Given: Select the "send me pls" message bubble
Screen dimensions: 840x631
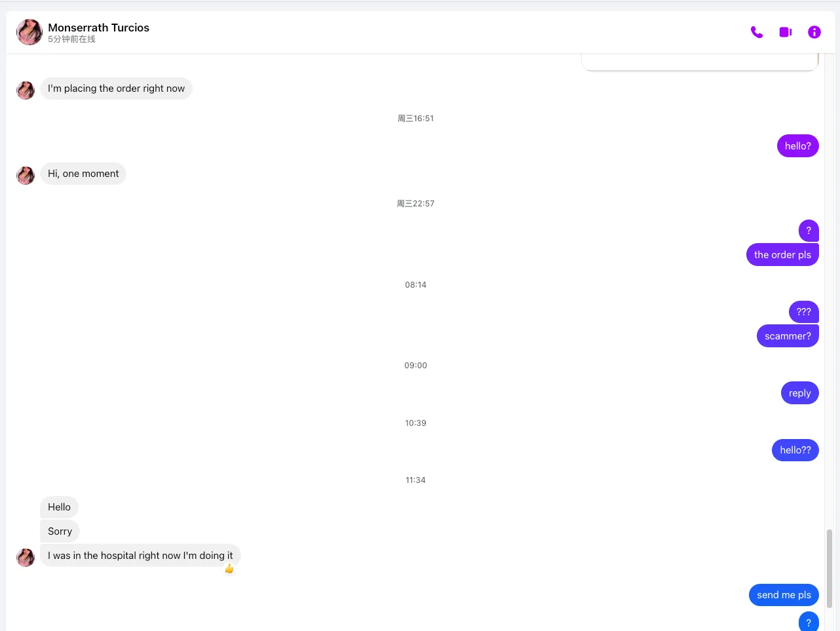Looking at the screenshot, I should click(784, 595).
